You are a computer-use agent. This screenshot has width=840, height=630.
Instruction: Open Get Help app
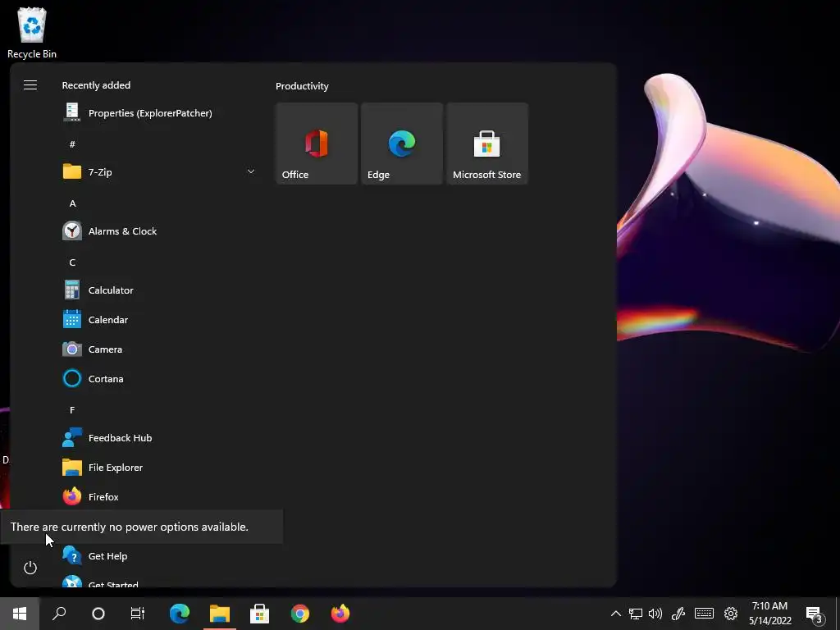[159, 555]
